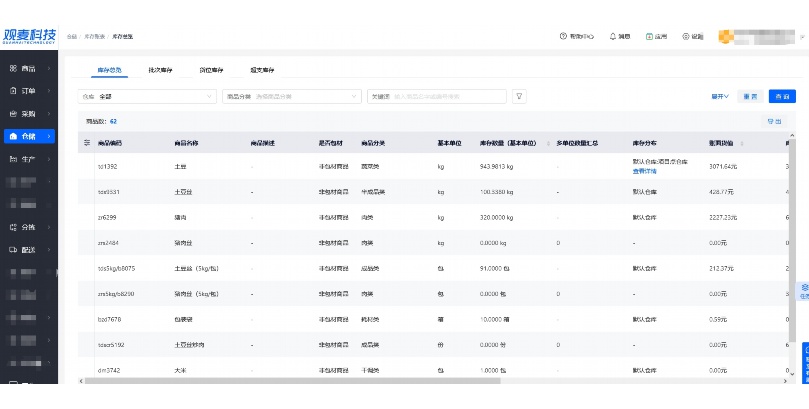Open the 分拣 sidebar menu icon
The width and height of the screenshot is (809, 409).
(x=13, y=227)
